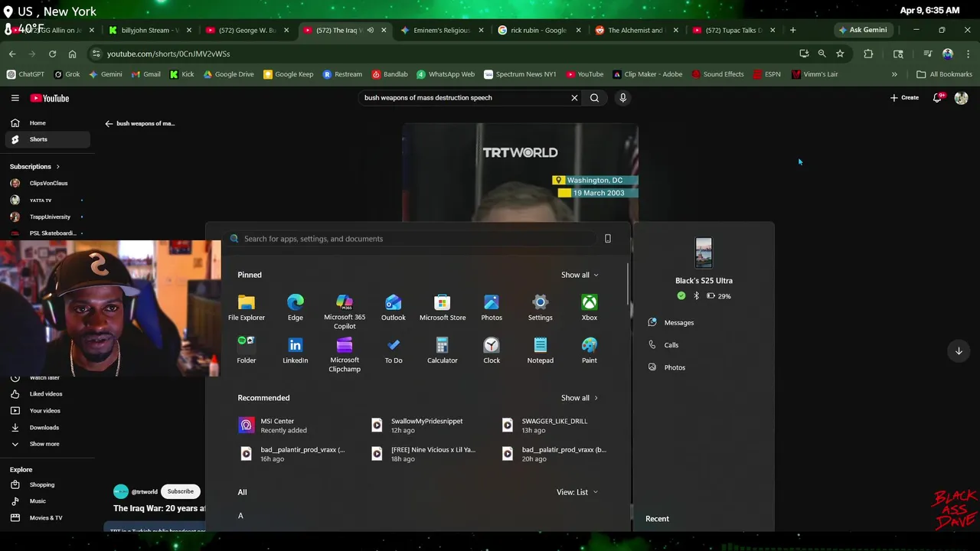Launch Xbox from pinned apps
980x551 pixels.
590,308
